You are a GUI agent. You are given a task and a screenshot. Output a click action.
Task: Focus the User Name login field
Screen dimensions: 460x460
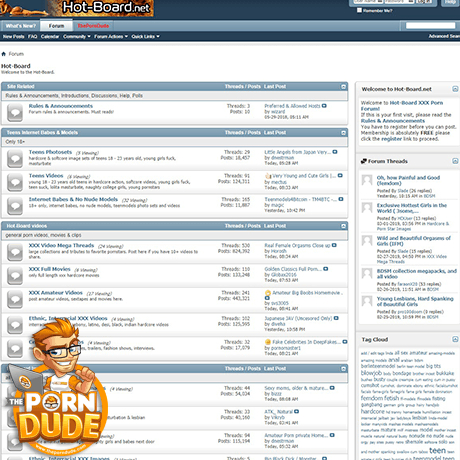[x=368, y=2]
